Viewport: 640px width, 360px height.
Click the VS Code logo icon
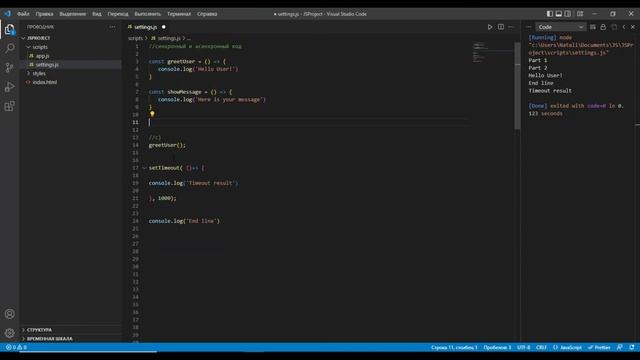click(x=7, y=13)
